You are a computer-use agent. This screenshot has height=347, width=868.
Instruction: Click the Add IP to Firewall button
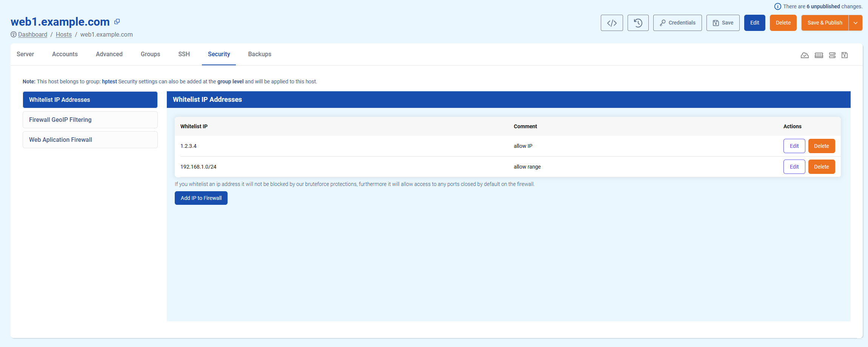(201, 198)
